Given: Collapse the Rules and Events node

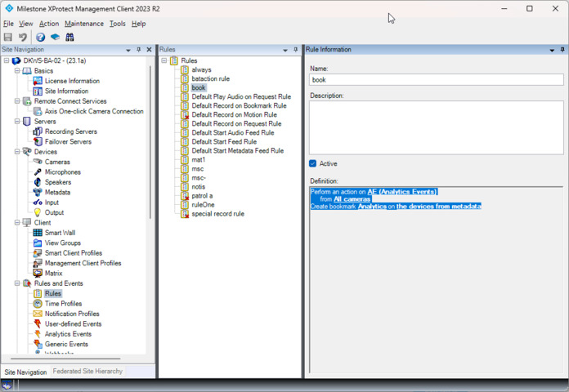Looking at the screenshot, I should point(17,283).
